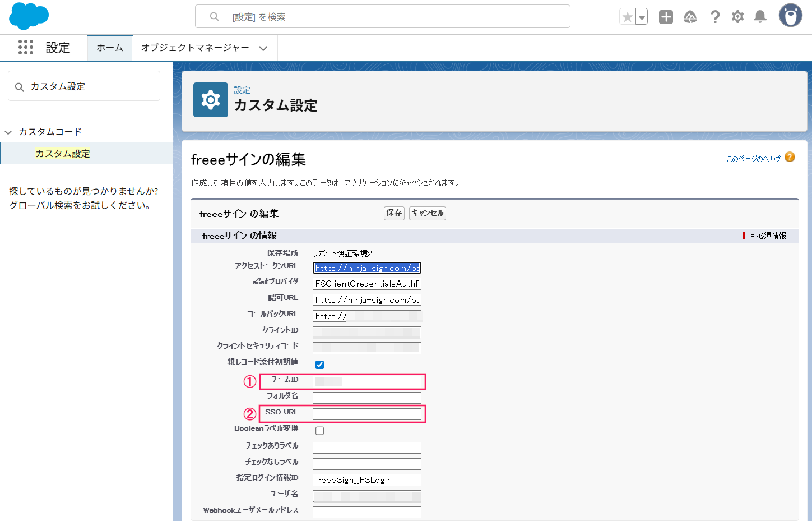Viewport: 812px width, 521px height.
Task: Click the 認証プロバイダ field
Action: pyautogui.click(x=367, y=284)
